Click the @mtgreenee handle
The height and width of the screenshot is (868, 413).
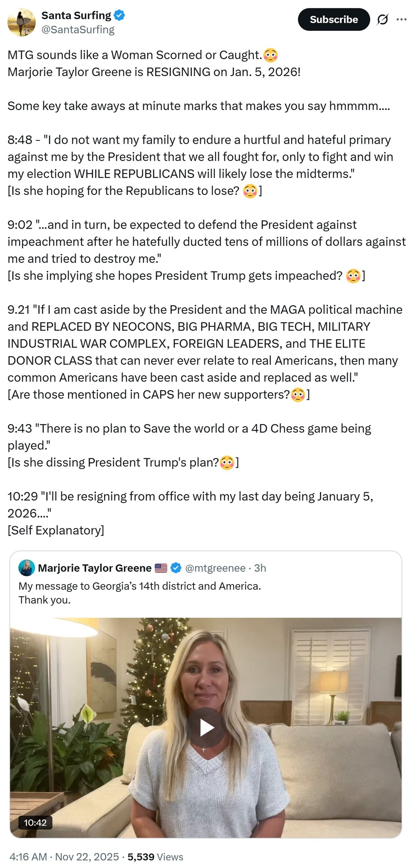pos(215,568)
